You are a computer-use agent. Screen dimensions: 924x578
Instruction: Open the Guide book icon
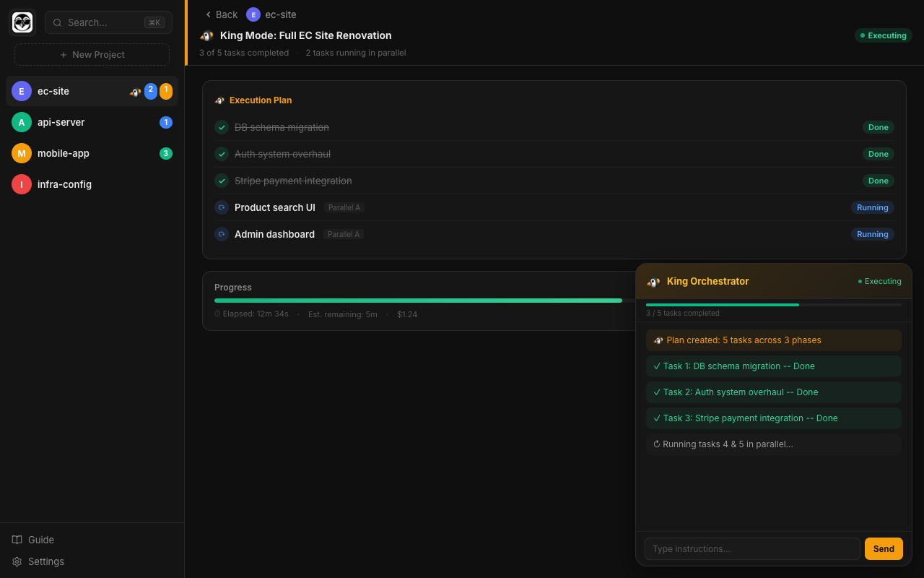coord(16,539)
